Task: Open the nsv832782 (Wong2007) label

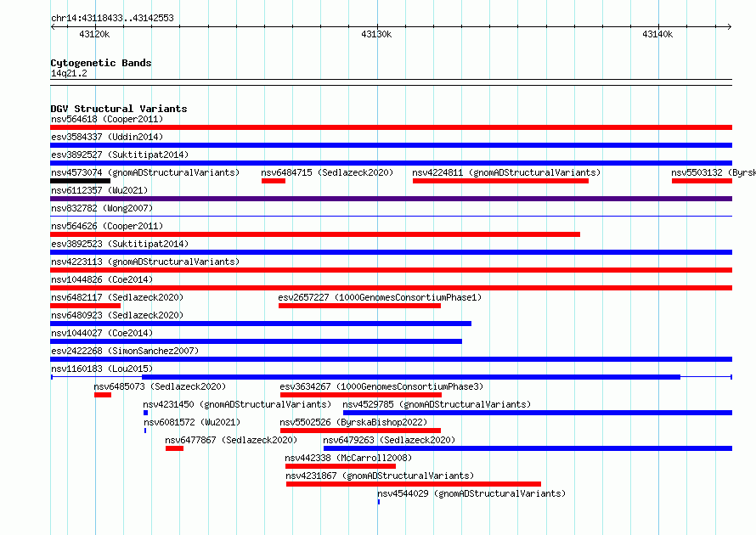Action: [102, 208]
